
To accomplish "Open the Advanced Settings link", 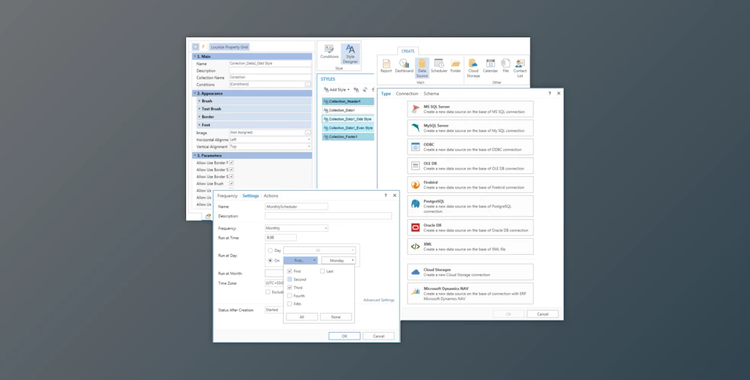I will point(379,300).
